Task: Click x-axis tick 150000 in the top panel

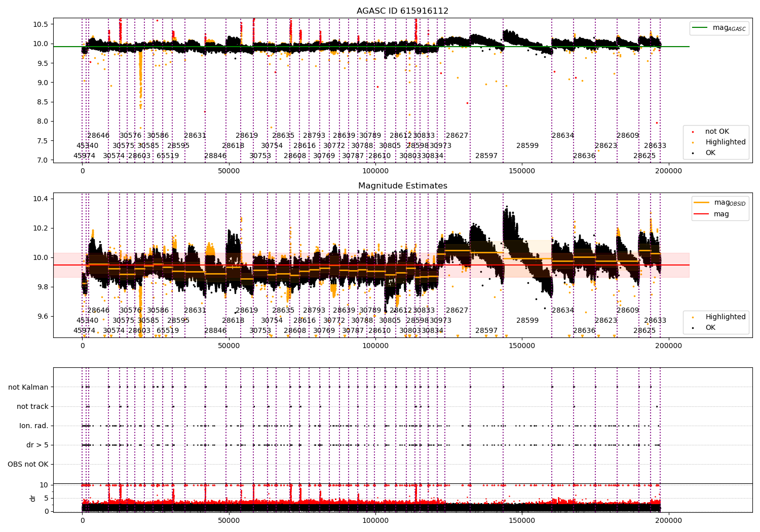Action: click(522, 171)
